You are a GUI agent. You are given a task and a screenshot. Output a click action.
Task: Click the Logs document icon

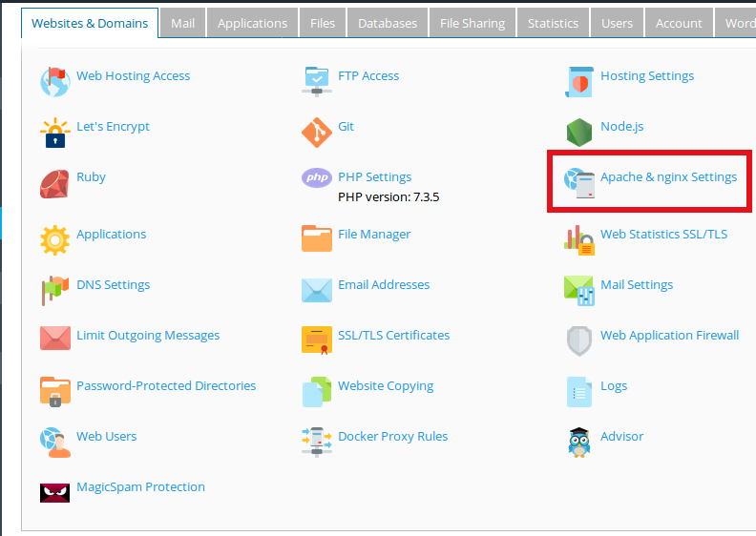coord(579,392)
